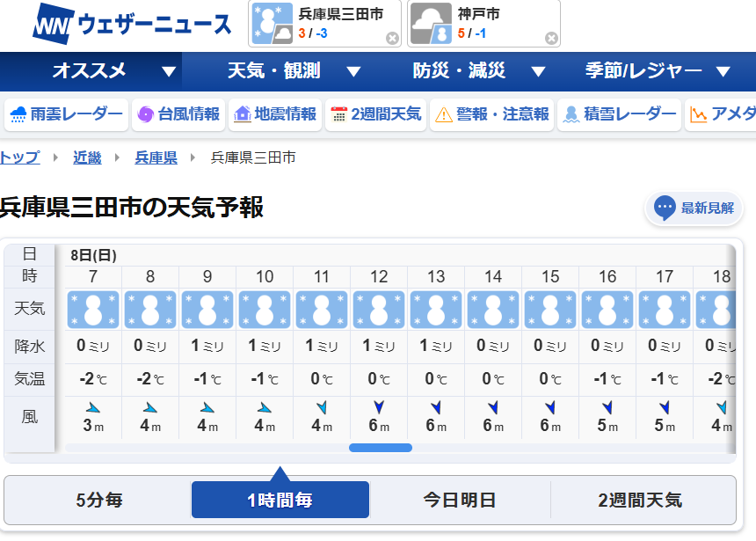Open warnings and advisories shortcut
Image resolution: width=756 pixels, height=541 pixels.
(491, 114)
